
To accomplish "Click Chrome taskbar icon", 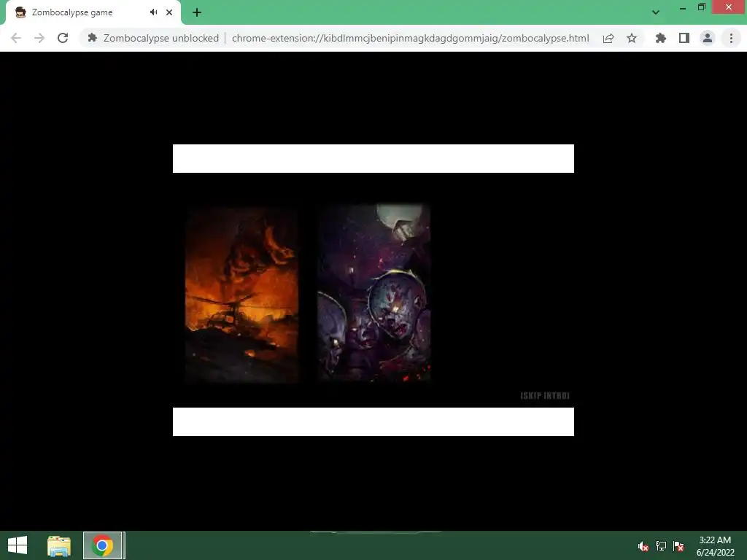I will coord(102,545).
